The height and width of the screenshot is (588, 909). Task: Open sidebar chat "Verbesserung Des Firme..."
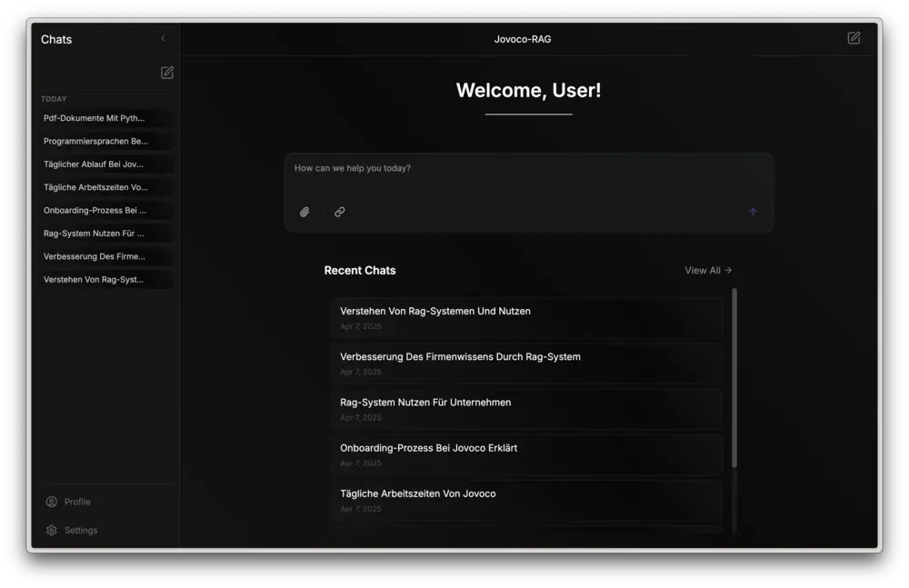[106, 256]
